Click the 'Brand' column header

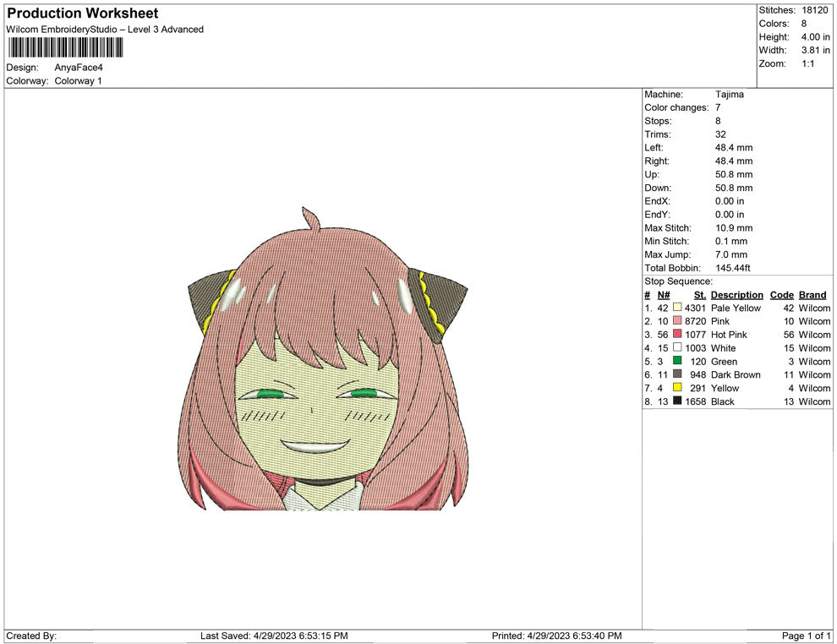pos(812,295)
